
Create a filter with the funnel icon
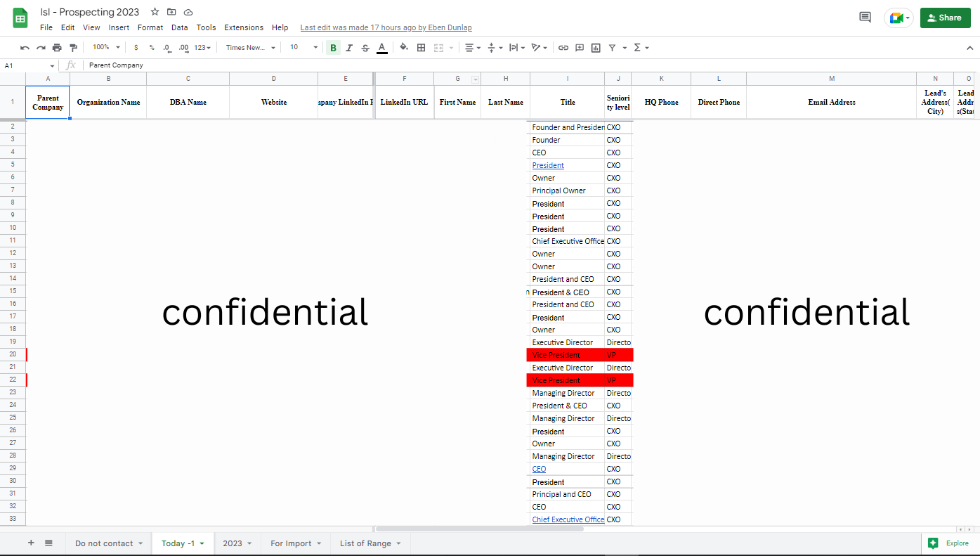(x=613, y=48)
